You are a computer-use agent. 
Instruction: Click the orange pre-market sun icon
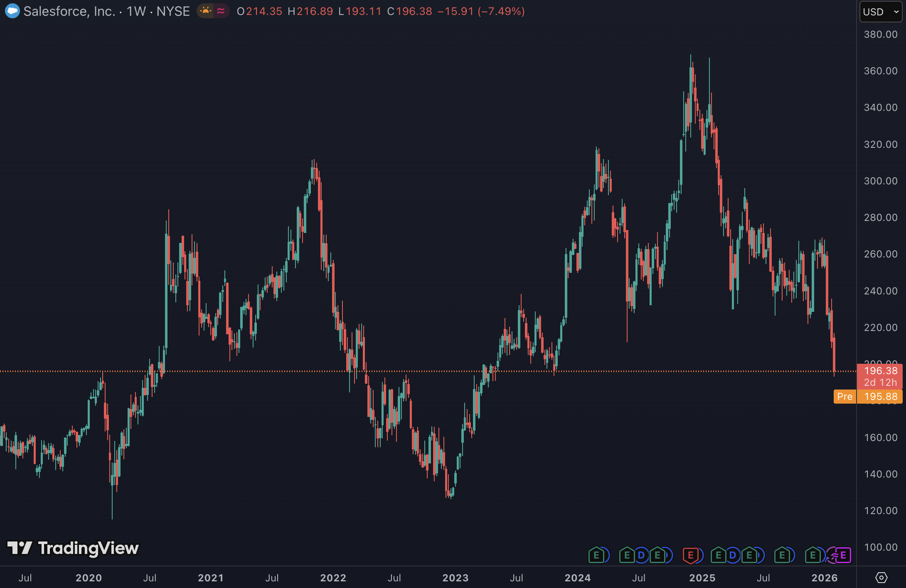(206, 11)
